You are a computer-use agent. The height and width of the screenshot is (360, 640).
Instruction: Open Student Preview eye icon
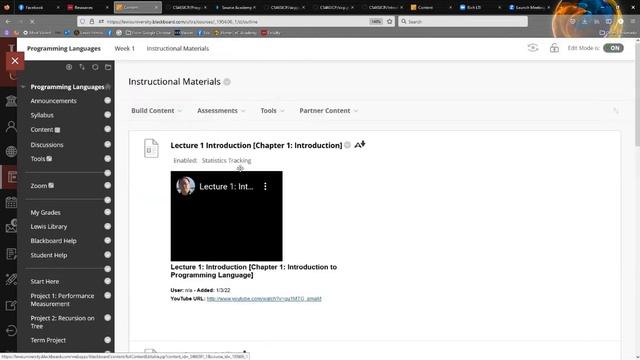tap(533, 48)
